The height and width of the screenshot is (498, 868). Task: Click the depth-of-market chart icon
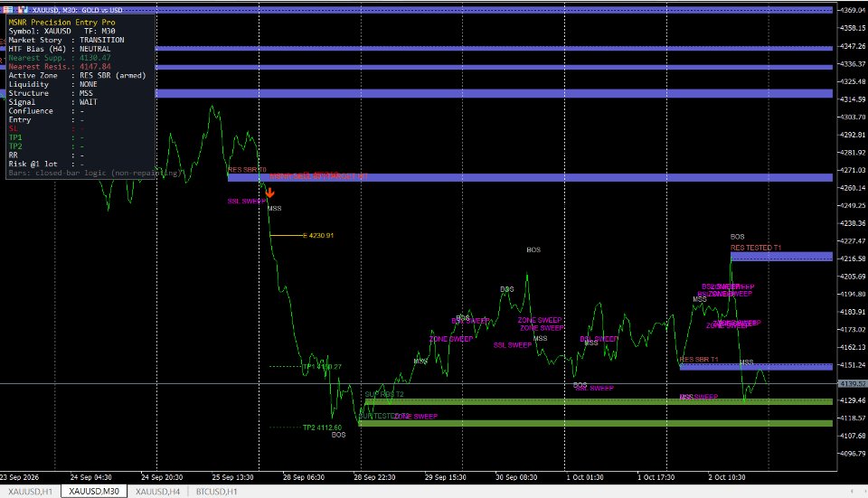[x=23, y=9]
